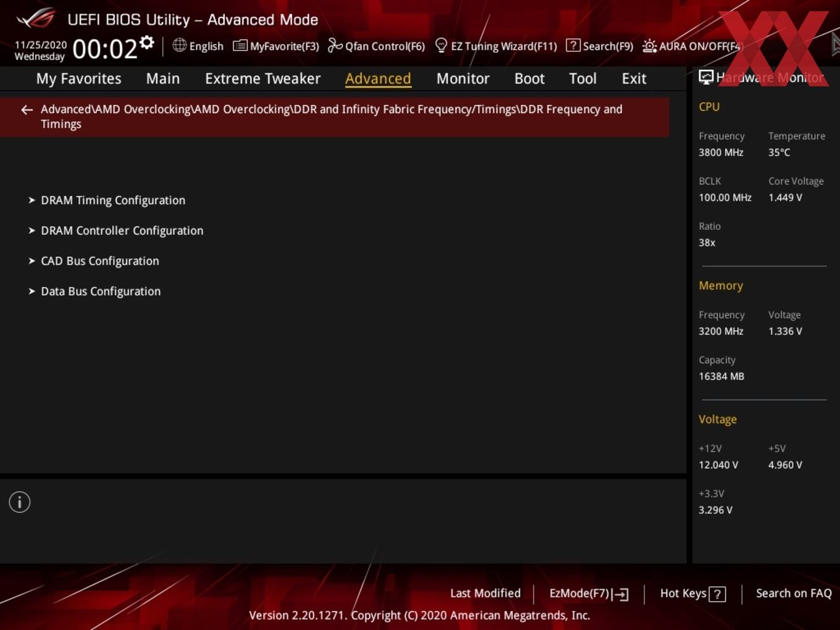Viewport: 840px width, 630px height.
Task: Switch to Main tab
Action: tap(163, 78)
